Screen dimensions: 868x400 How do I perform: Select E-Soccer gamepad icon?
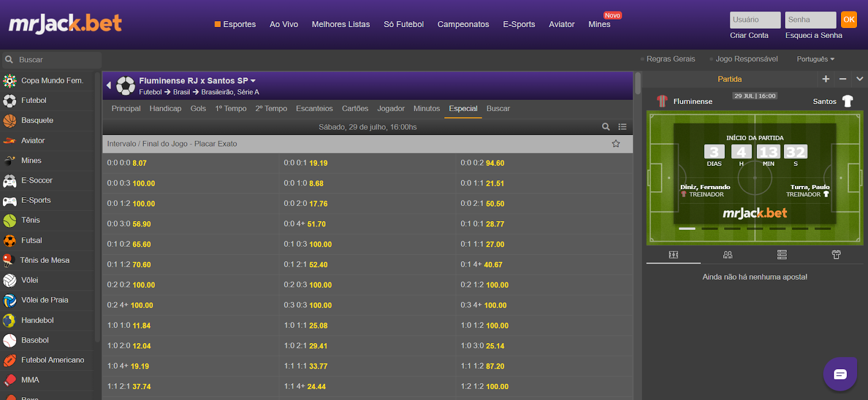pos(10,181)
